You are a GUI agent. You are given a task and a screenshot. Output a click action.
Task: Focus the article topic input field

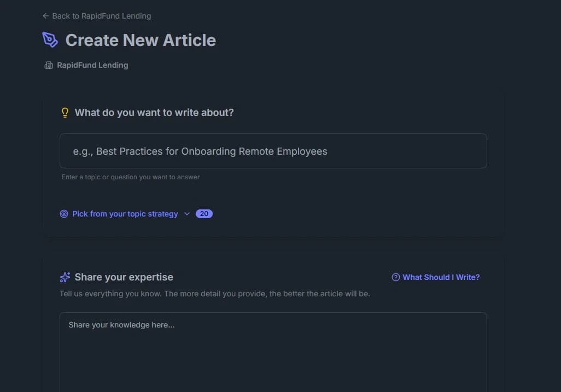pos(273,151)
